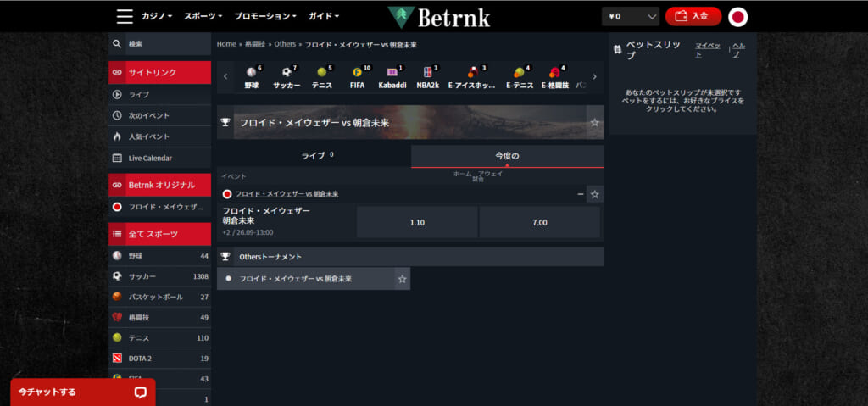Viewport: 868px width, 406px height.
Task: Go to Others breadcrumb
Action: click(285, 44)
